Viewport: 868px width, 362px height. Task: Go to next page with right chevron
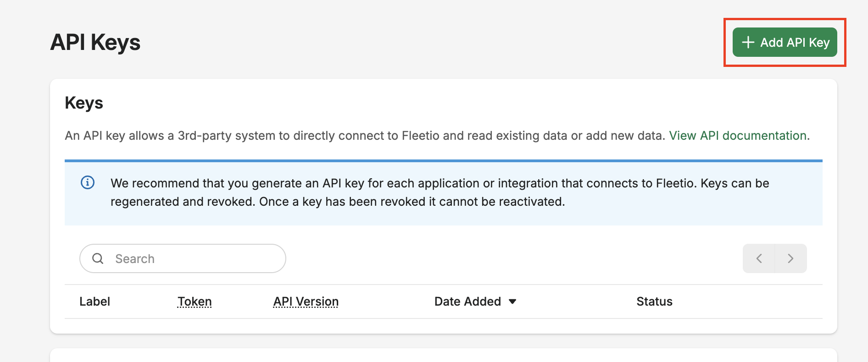click(790, 258)
